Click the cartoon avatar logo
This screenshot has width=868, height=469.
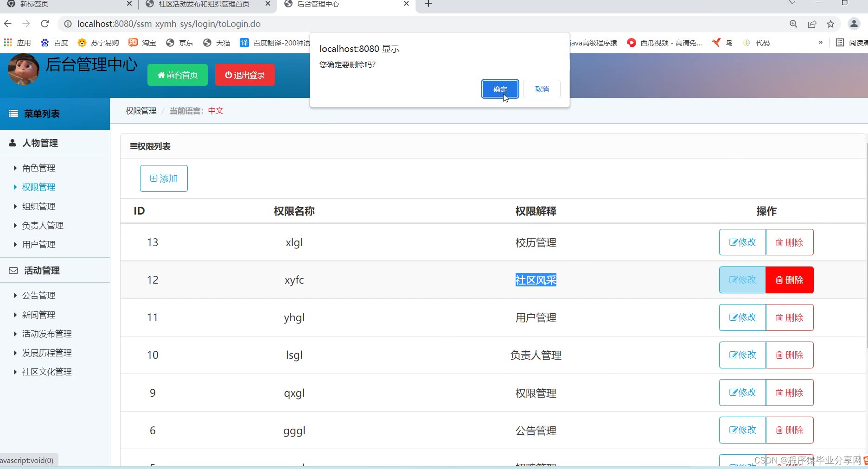coord(24,70)
